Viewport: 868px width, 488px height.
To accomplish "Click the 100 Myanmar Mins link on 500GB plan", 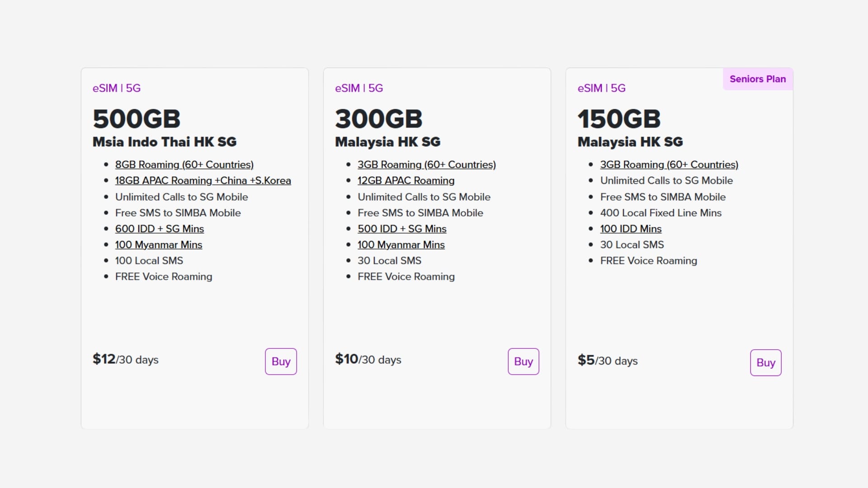I will (159, 244).
